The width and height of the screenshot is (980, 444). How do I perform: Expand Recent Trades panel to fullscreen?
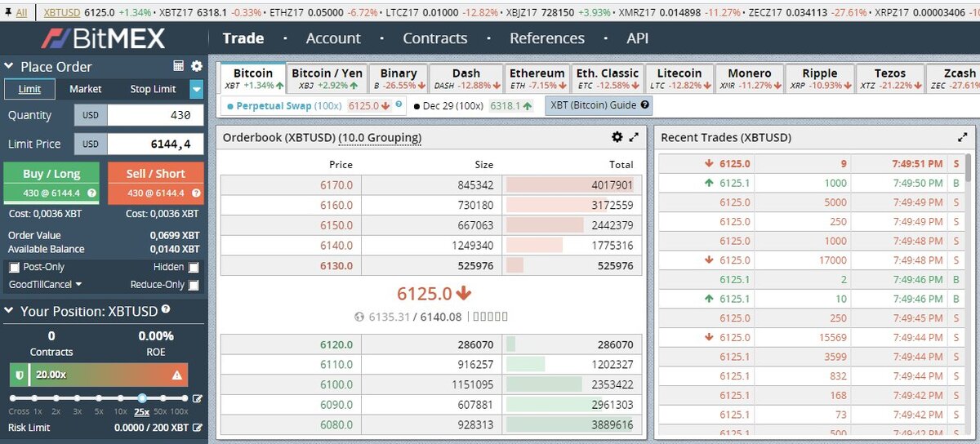[962, 138]
